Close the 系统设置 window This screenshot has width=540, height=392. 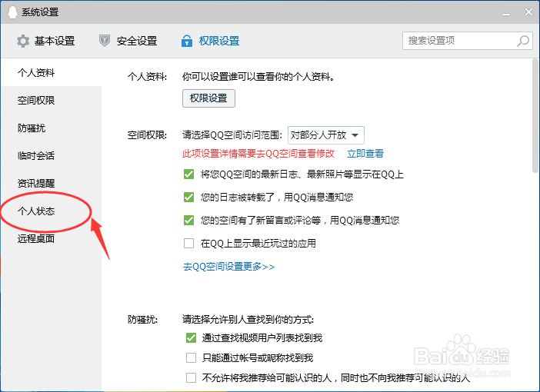click(528, 12)
